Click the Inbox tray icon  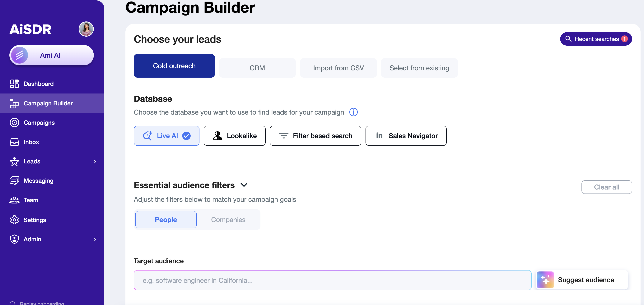tap(14, 142)
